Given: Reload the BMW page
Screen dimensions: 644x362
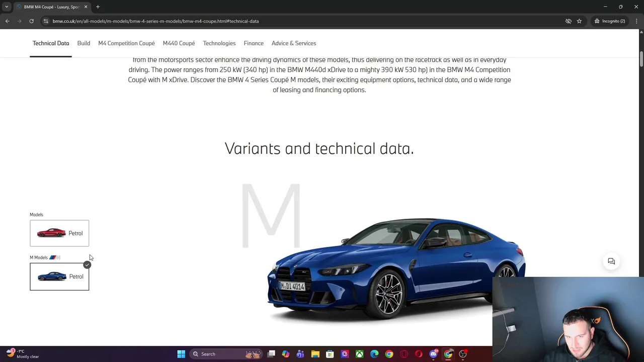Looking at the screenshot, I should point(31,21).
